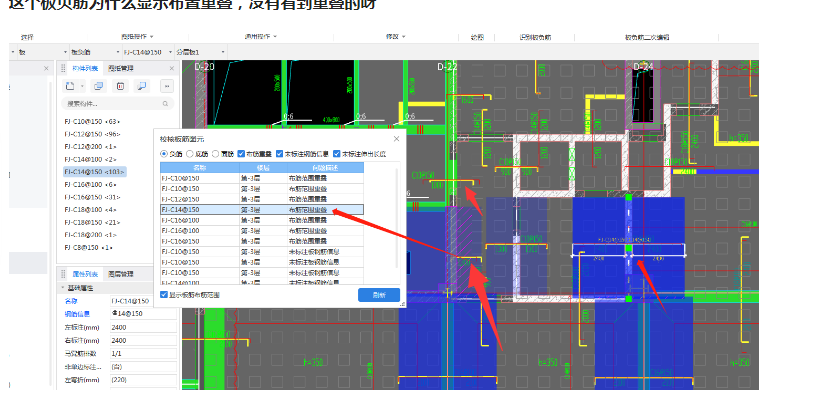Viewport: 820px width, 396px height.
Task: Select the 底筋 radio button
Action: pos(190,154)
